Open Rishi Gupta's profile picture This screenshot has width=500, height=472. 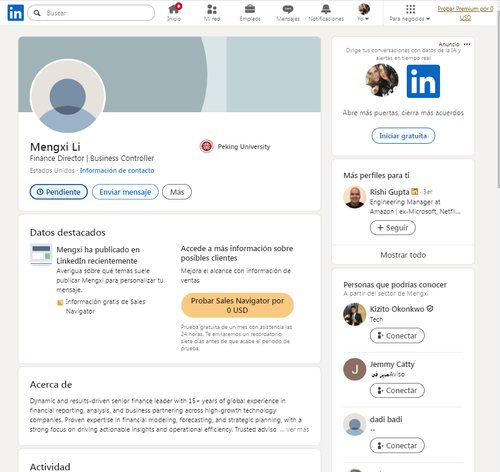pyautogui.click(x=355, y=197)
